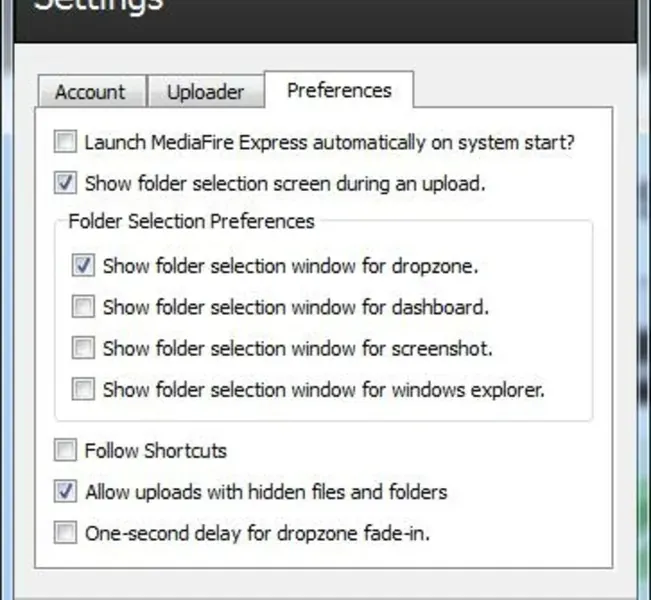The width and height of the screenshot is (651, 600).
Task: Select the Preferences tab
Action: 339,90
